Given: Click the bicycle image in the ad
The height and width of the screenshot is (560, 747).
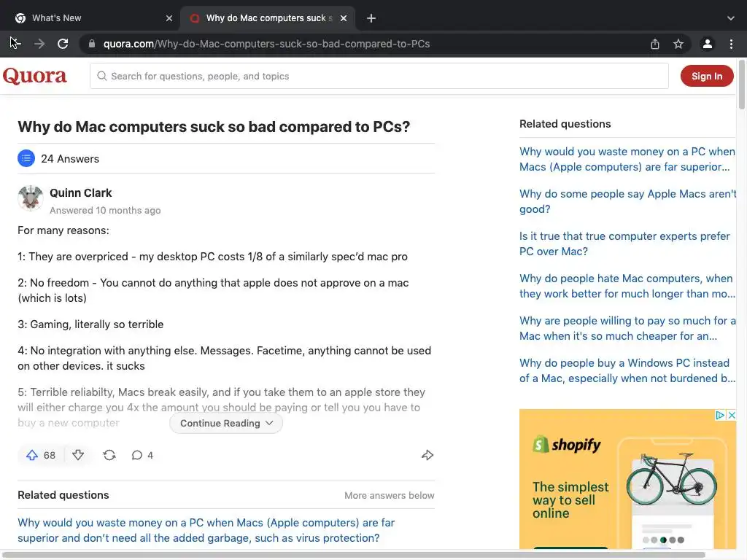Looking at the screenshot, I should pyautogui.click(x=671, y=479).
